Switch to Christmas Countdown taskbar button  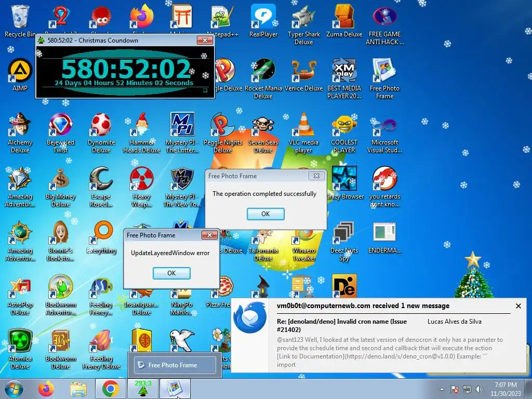142,389
